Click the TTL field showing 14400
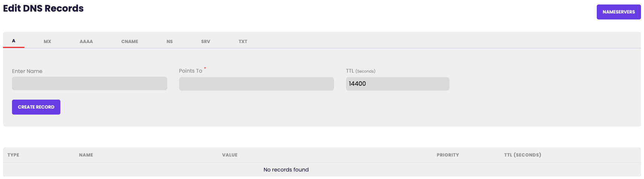The image size is (644, 179). pyautogui.click(x=397, y=84)
